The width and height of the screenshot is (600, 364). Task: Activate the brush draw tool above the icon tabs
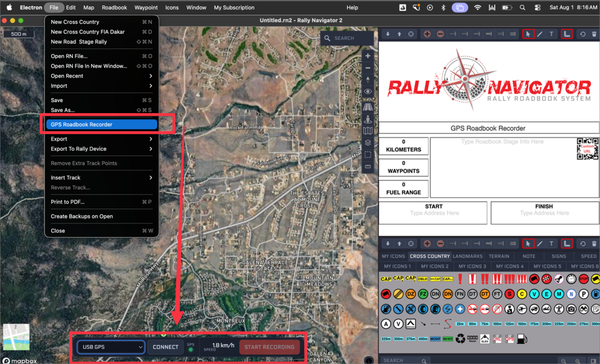pos(540,243)
